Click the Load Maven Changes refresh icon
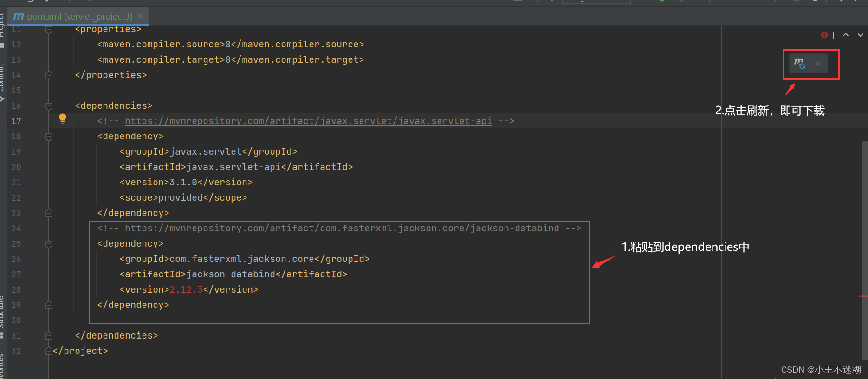 799,63
